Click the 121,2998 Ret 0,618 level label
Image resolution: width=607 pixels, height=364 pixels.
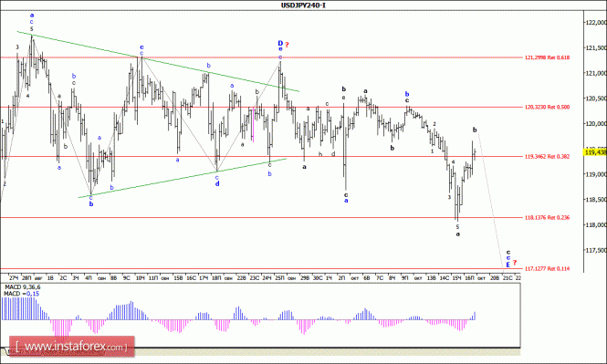pyautogui.click(x=547, y=57)
